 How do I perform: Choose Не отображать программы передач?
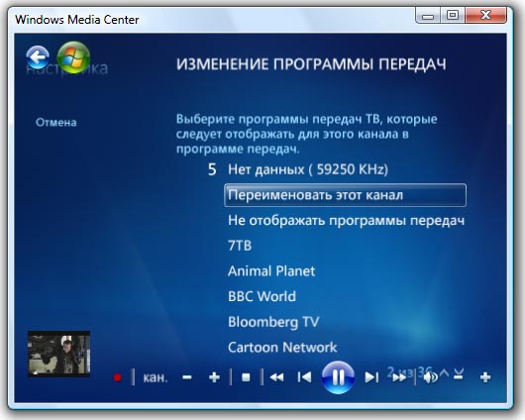point(347,220)
